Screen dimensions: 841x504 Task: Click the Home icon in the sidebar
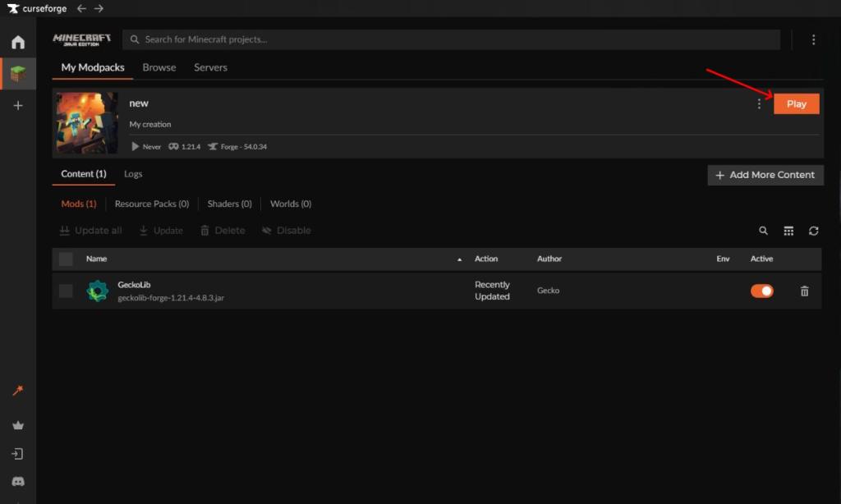[x=18, y=43]
